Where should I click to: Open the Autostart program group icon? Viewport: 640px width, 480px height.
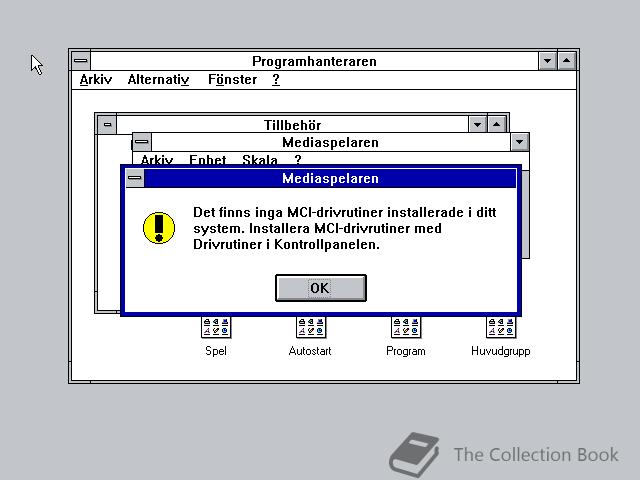[x=311, y=327]
